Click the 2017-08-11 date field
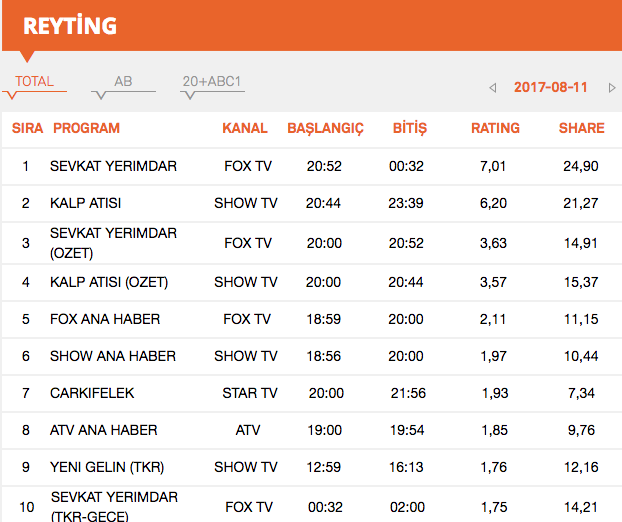 [x=551, y=87]
